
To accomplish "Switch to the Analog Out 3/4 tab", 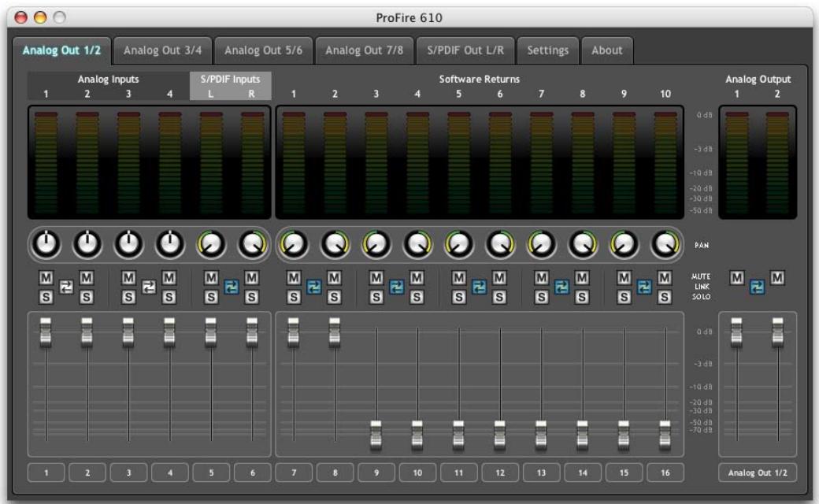I will point(162,50).
